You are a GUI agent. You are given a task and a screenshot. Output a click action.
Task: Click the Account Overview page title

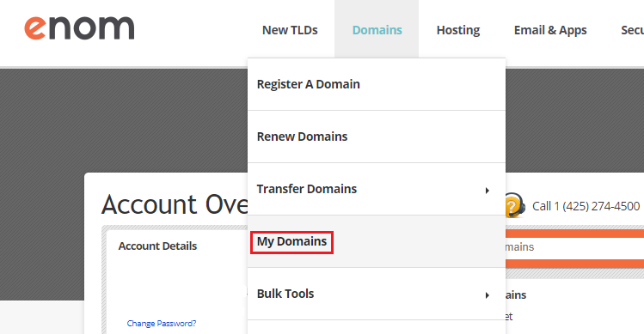[x=175, y=204]
